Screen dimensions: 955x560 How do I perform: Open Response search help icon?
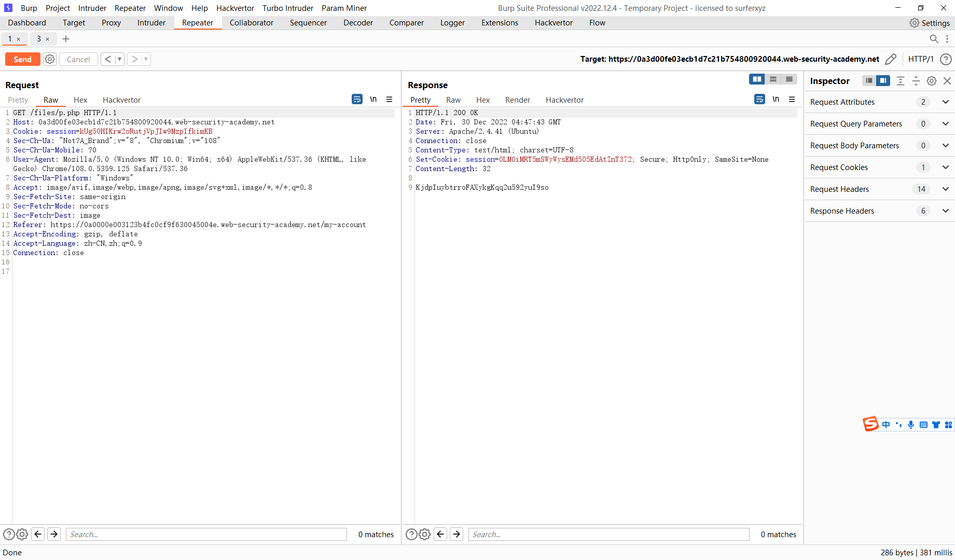411,534
